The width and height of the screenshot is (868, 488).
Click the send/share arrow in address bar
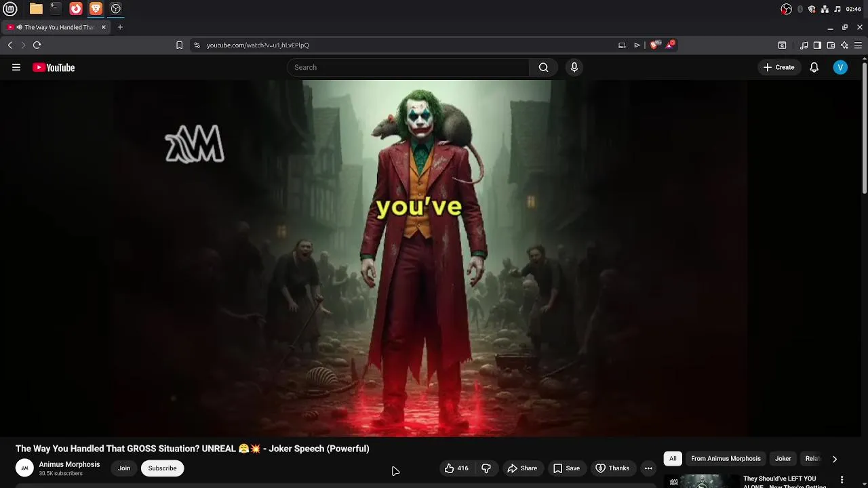click(x=637, y=45)
